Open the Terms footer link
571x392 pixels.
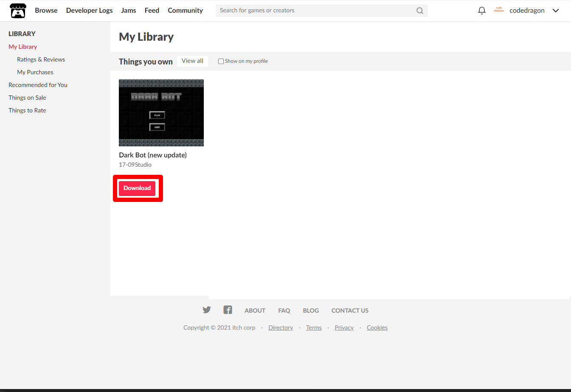(314, 328)
